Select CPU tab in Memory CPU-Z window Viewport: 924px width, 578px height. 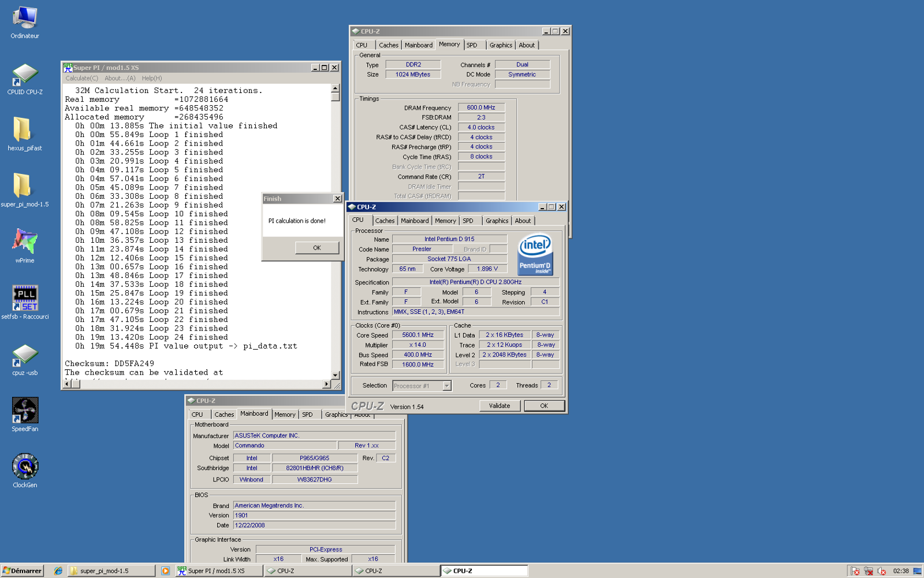(362, 45)
